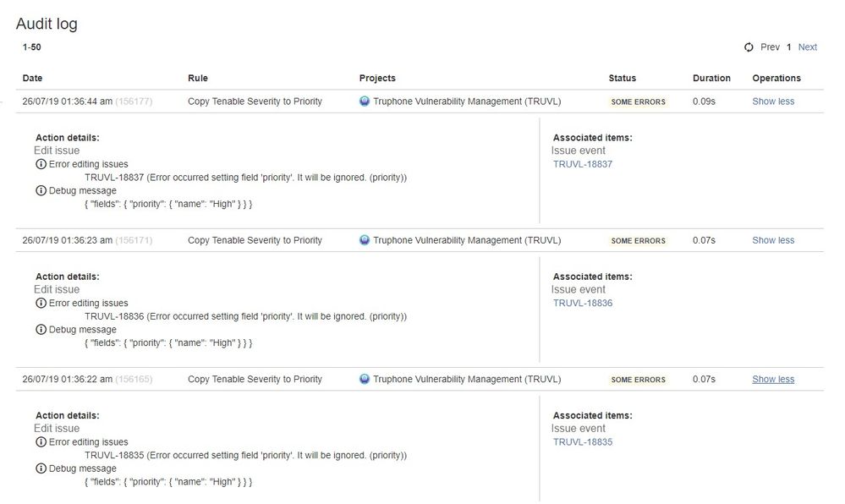Click the refresh icon beside Prev
845x504 pixels.
pos(749,47)
